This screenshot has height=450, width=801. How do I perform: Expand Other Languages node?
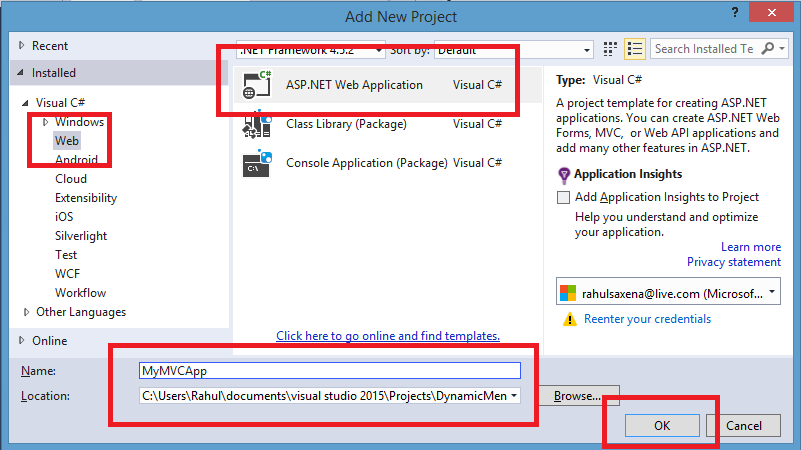tap(26, 312)
